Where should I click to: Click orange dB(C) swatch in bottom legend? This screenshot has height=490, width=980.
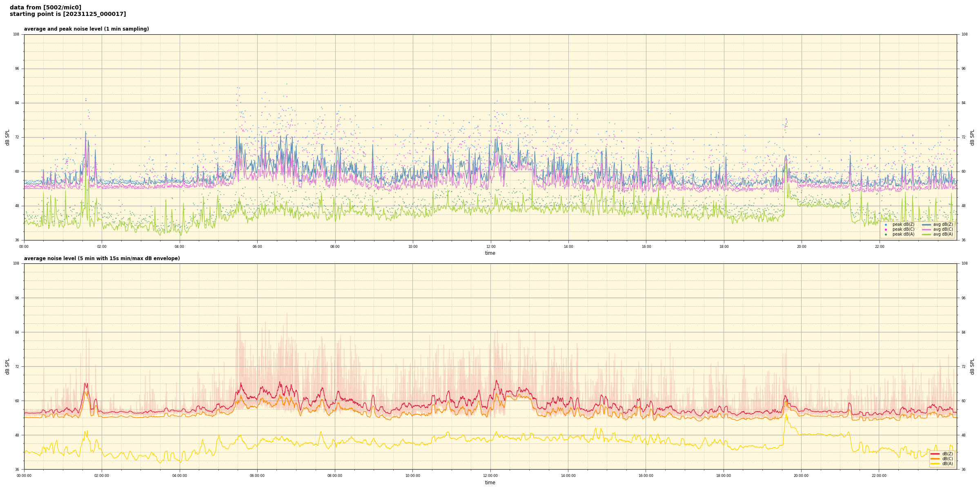pyautogui.click(x=935, y=459)
